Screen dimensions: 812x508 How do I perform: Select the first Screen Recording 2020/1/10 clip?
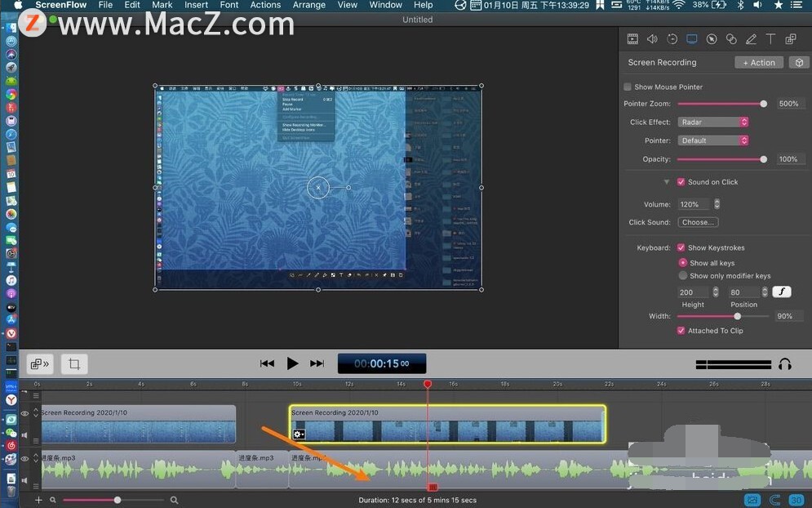139,424
